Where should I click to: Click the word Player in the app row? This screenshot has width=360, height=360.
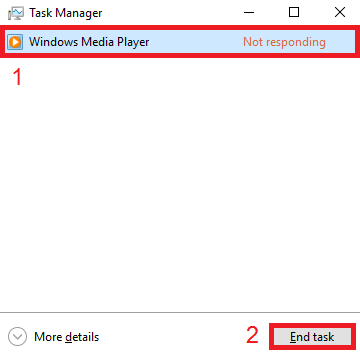(133, 42)
